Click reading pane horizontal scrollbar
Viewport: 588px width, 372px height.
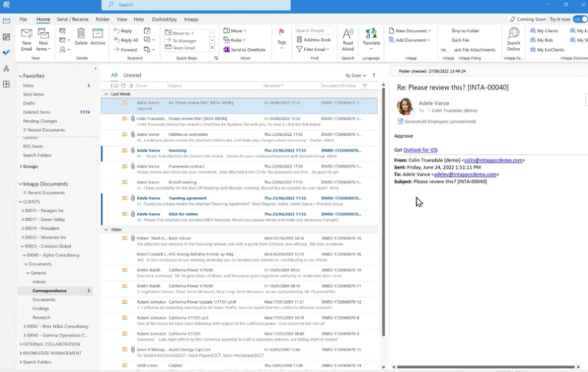click(486, 367)
